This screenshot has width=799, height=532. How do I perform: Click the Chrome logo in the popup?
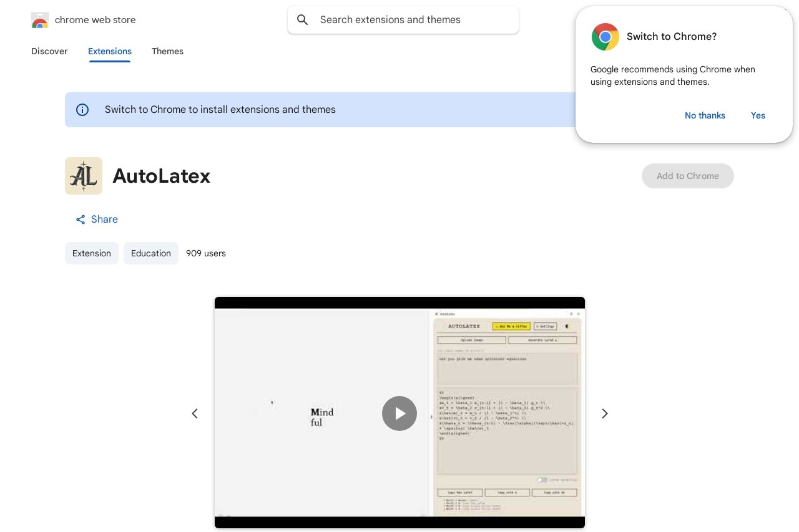[x=605, y=37]
